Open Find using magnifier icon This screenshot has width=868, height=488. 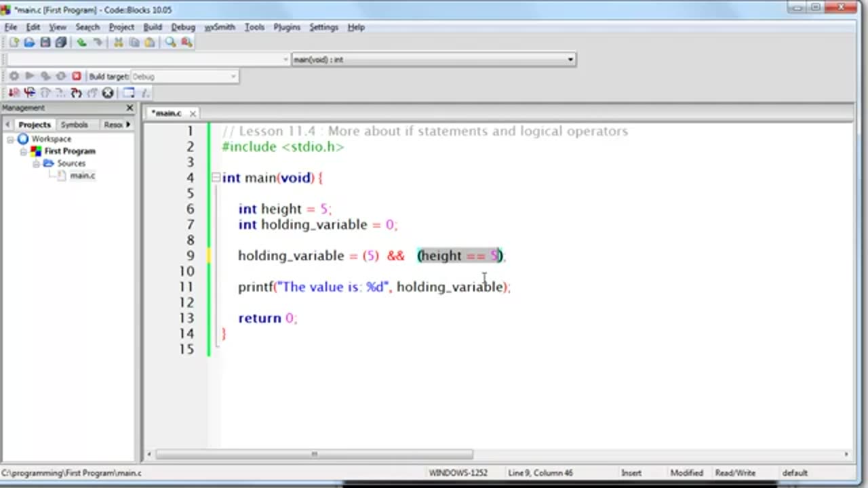pyautogui.click(x=170, y=43)
